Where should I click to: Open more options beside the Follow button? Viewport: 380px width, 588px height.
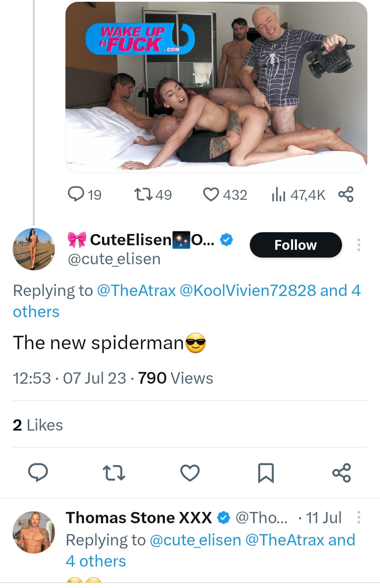click(359, 245)
